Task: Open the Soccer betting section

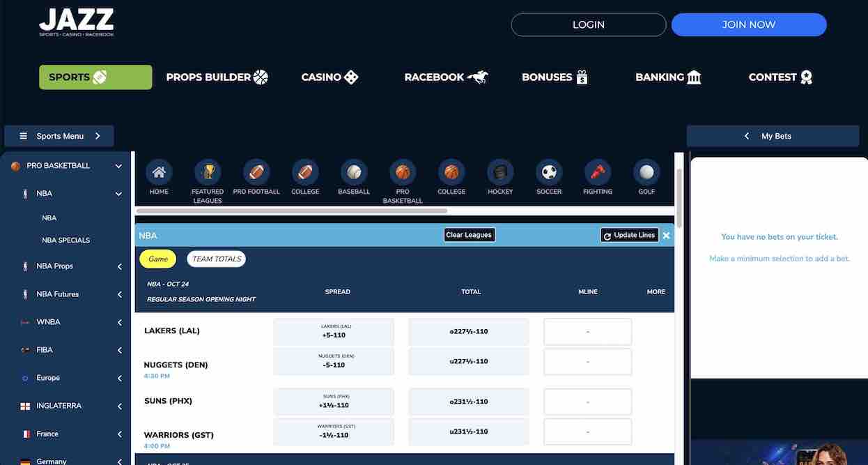Action: 548,174
